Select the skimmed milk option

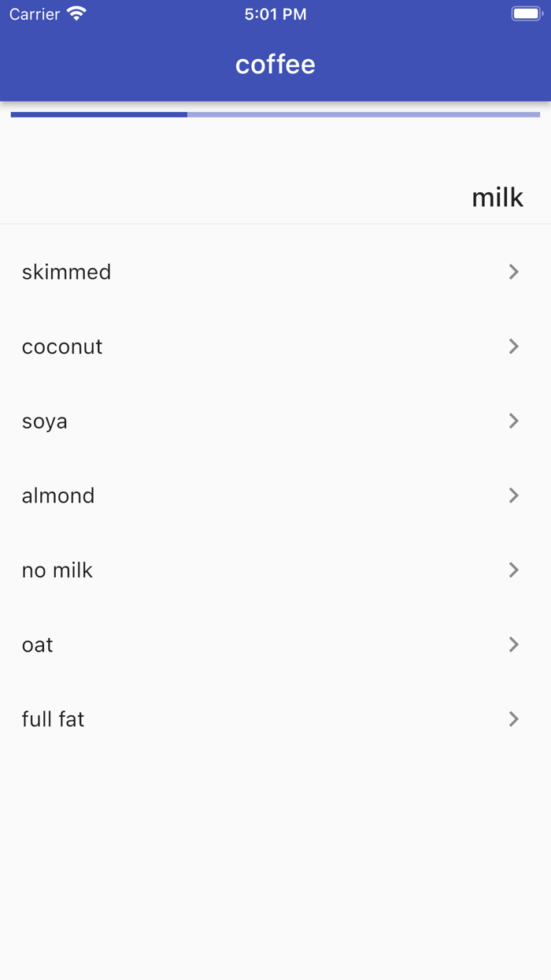pyautogui.click(x=67, y=272)
